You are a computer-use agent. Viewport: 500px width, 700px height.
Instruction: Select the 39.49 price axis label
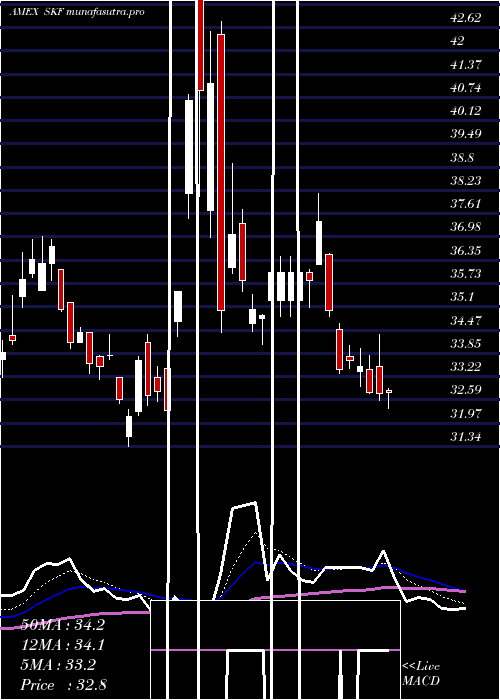(x=466, y=134)
